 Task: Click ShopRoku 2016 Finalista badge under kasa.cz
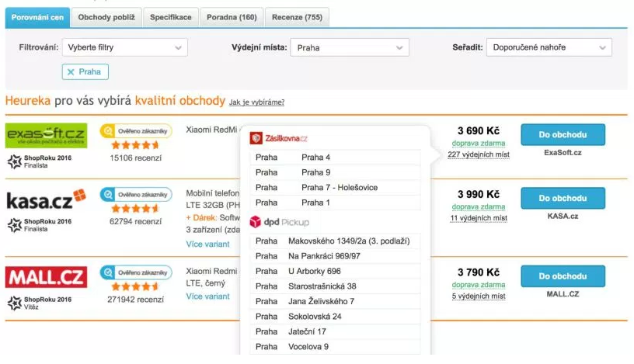point(40,225)
